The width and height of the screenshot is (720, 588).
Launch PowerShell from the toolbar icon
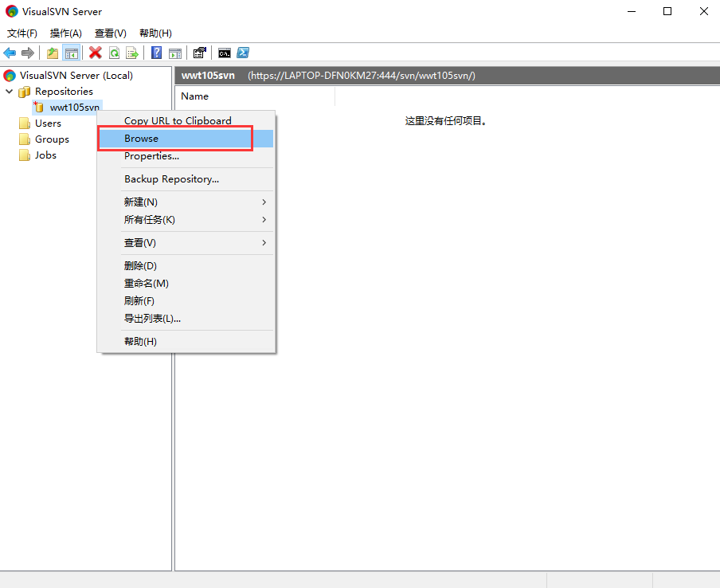[243, 53]
